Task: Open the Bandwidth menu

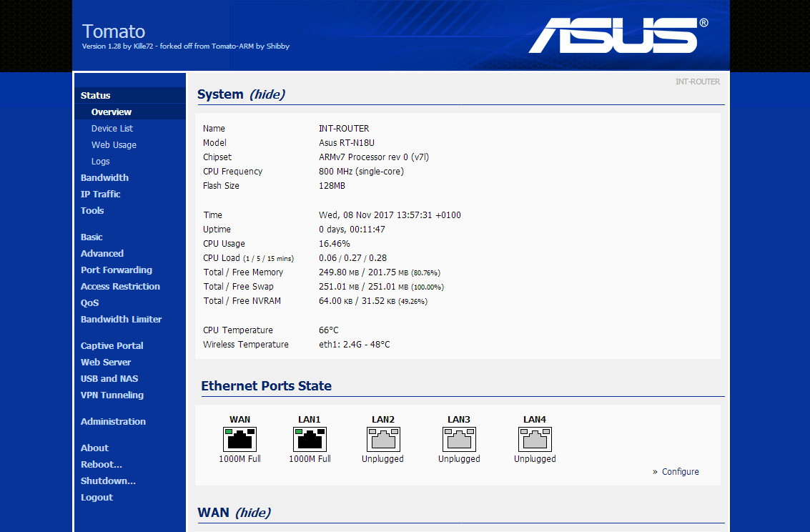Action: click(104, 177)
